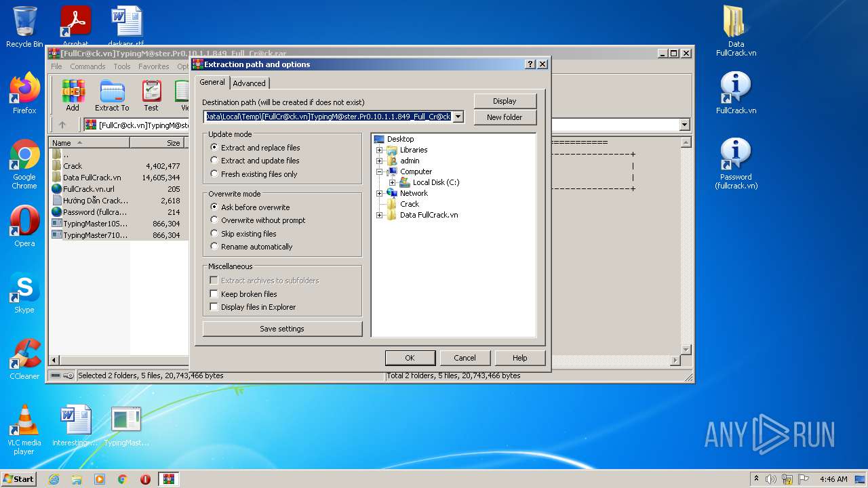Click the Test toolbar icon
The image size is (868, 488).
tap(151, 96)
